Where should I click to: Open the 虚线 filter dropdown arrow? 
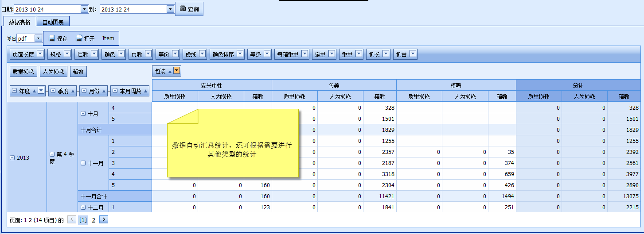pos(202,54)
